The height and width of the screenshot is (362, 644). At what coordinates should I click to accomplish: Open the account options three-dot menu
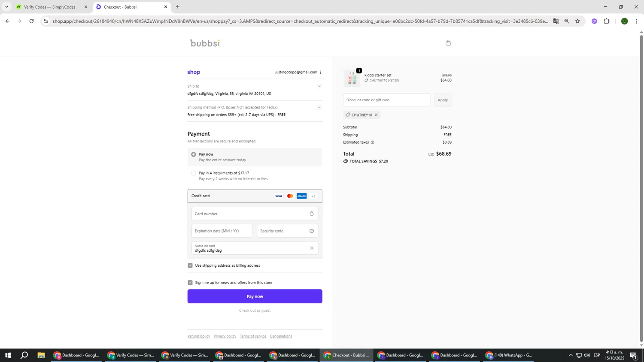[320, 72]
